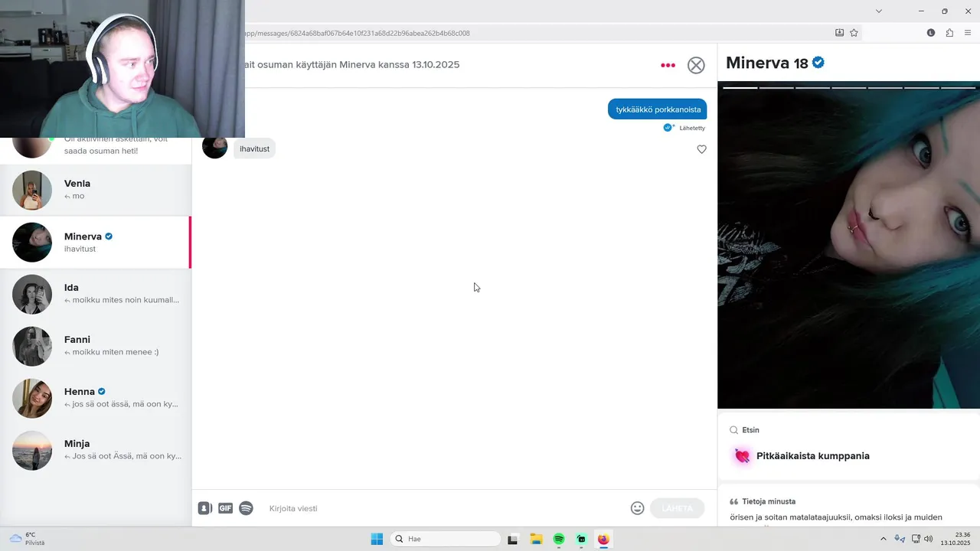Open Ida's conversation
This screenshot has height=551, width=980.
[x=96, y=294]
